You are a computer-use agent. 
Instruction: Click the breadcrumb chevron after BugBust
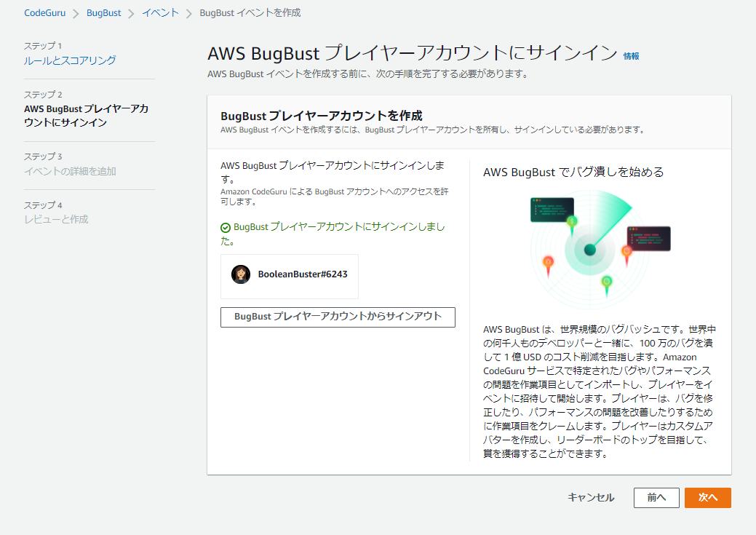[131, 14]
